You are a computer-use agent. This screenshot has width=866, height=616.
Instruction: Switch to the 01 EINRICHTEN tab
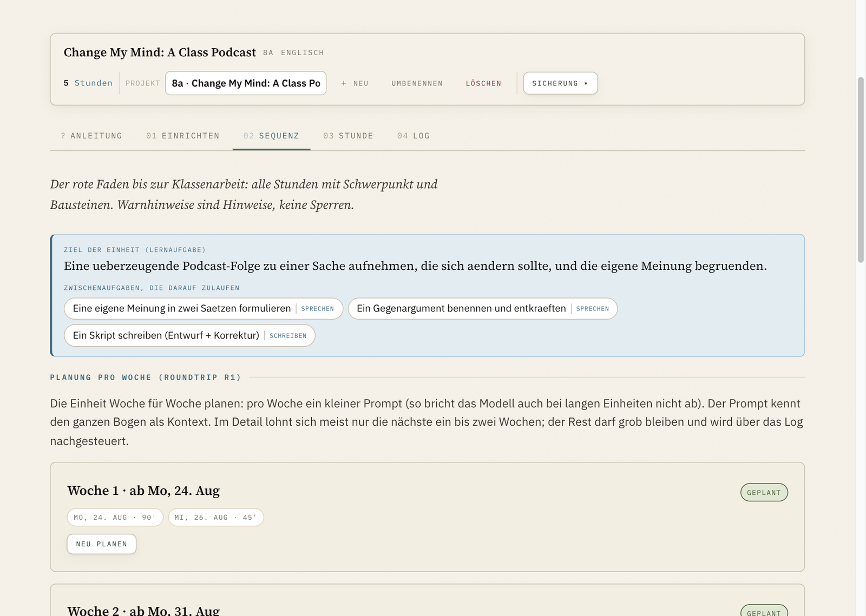183,136
